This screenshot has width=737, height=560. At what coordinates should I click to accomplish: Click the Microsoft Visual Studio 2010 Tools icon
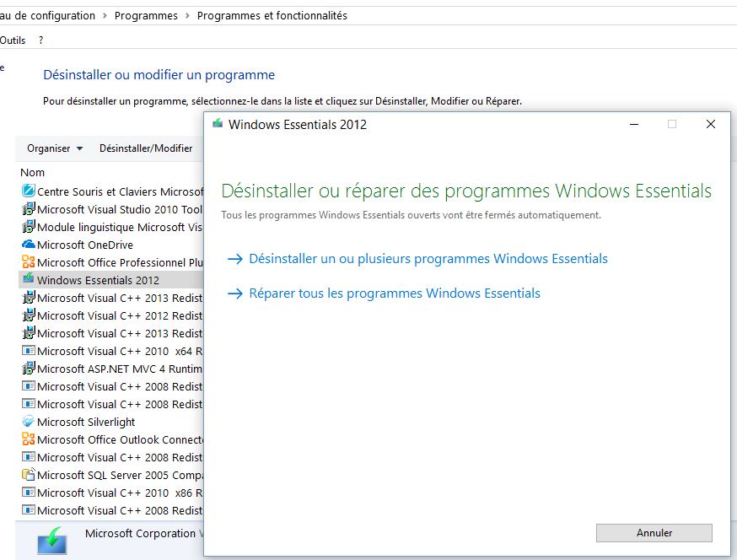pyautogui.click(x=28, y=209)
